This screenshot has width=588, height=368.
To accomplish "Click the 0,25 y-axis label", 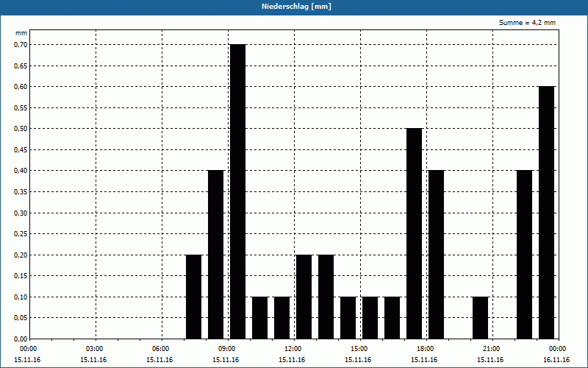I will click(21, 234).
